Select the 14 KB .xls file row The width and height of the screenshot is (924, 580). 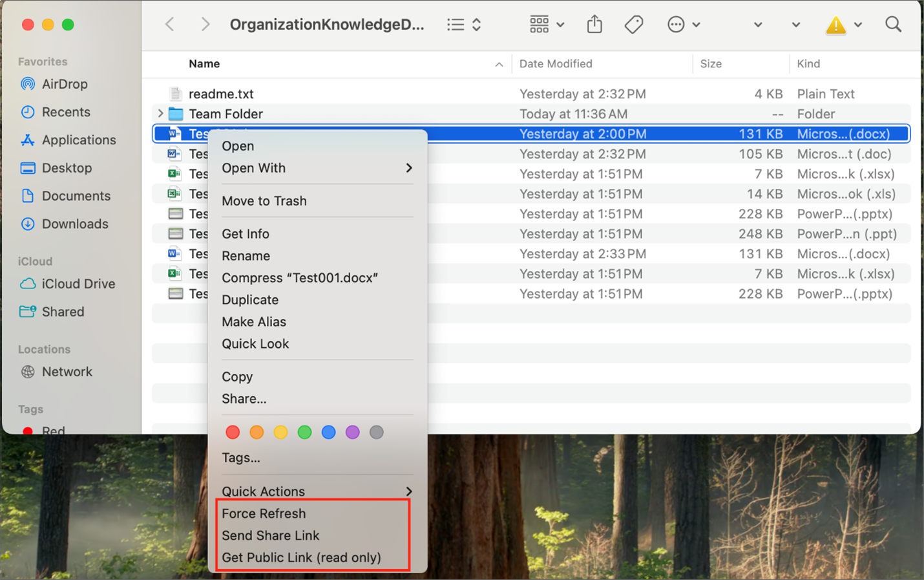click(x=531, y=194)
